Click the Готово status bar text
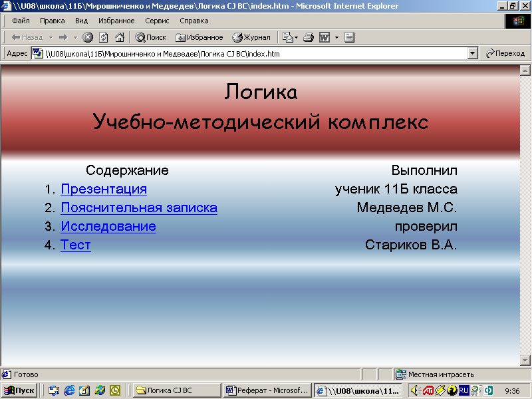The width and height of the screenshot is (532, 399). (x=26, y=374)
